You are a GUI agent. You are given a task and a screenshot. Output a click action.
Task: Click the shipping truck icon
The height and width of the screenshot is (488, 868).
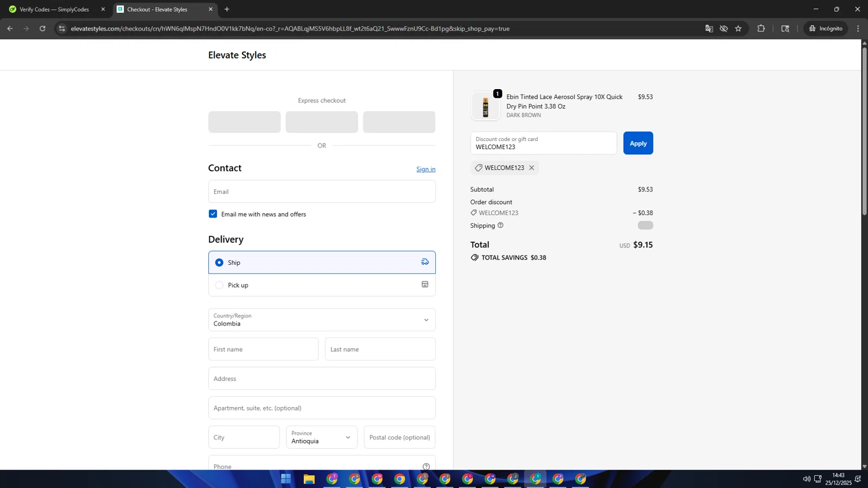(425, 262)
